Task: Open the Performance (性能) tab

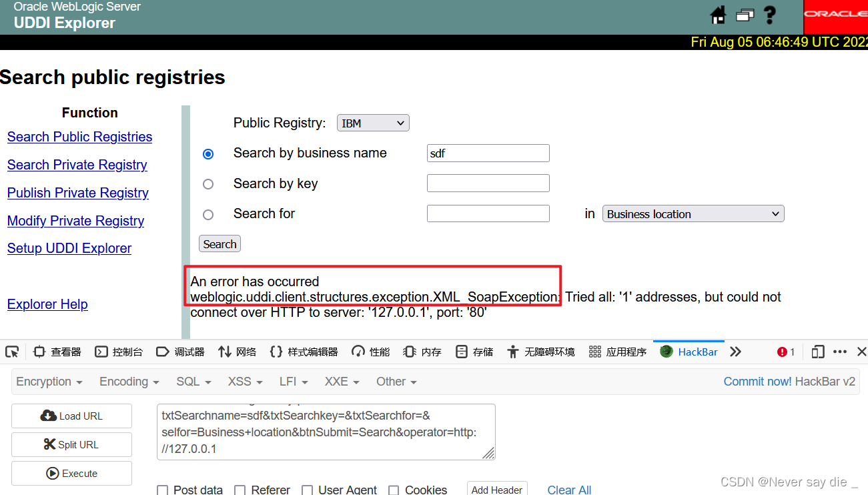Action: click(x=371, y=352)
